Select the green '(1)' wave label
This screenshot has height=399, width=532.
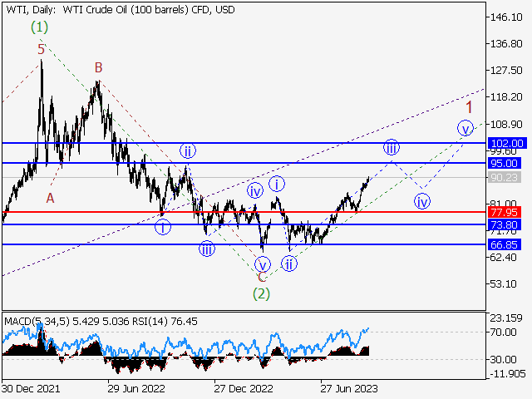(39, 27)
